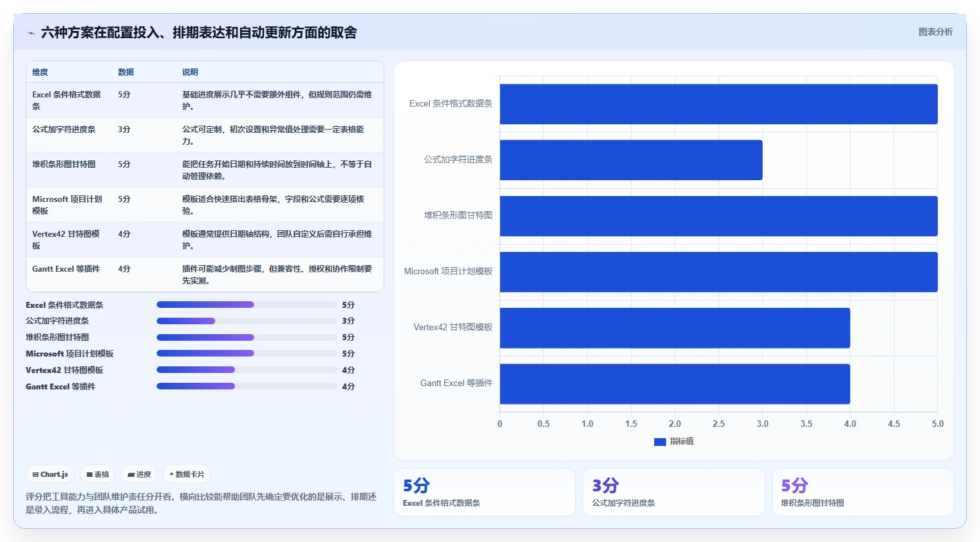Image resolution: width=980 pixels, height=542 pixels.
Task: Click the chart bar for Vertex42 甘特图模板
Action: [x=675, y=328]
